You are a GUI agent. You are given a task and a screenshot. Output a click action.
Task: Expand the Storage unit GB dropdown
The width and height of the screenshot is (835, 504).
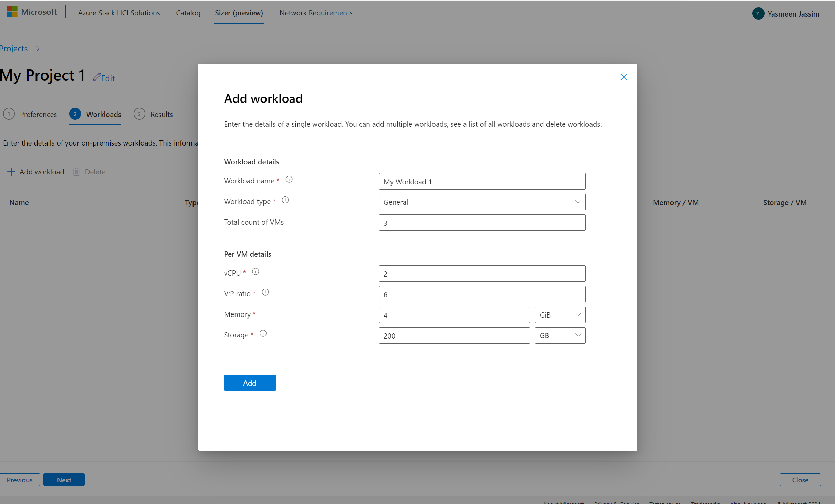(560, 335)
